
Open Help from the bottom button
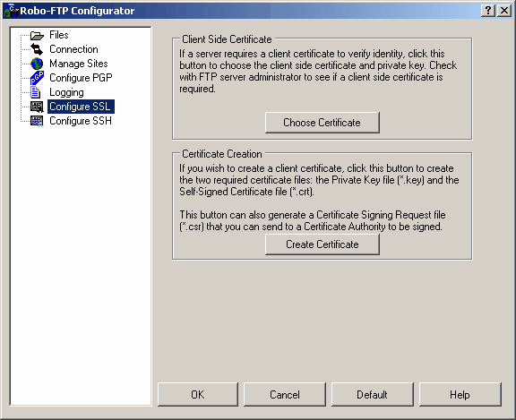tap(460, 394)
